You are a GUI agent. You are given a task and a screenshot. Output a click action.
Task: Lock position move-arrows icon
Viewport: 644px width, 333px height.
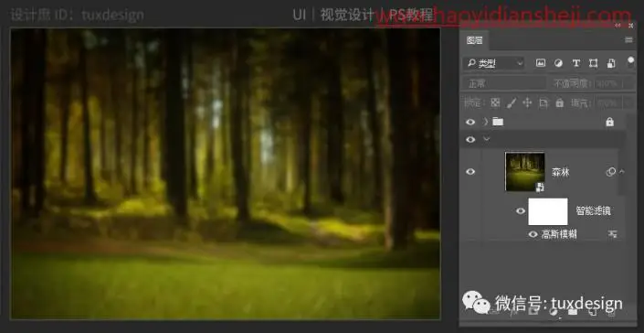tap(527, 102)
